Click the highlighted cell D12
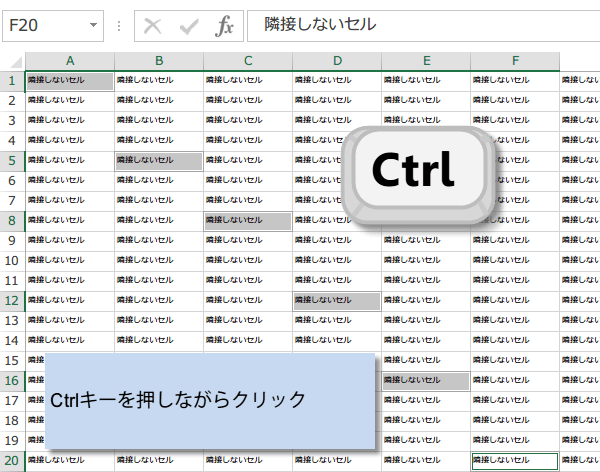 (337, 300)
